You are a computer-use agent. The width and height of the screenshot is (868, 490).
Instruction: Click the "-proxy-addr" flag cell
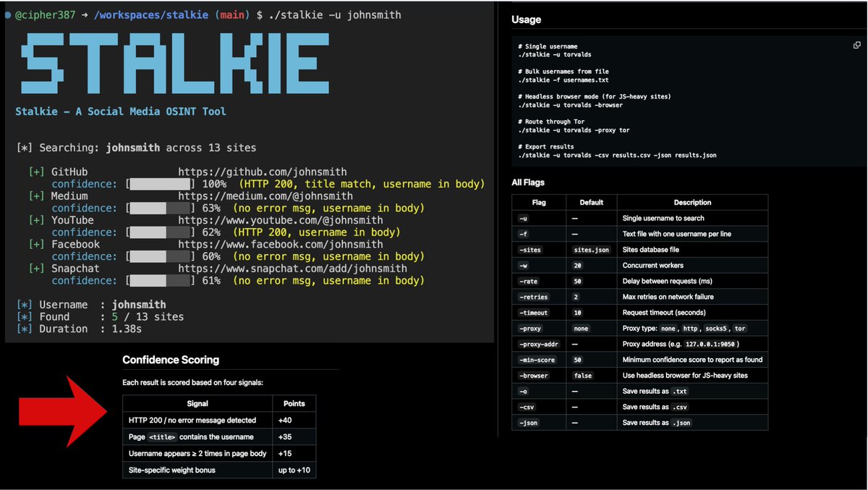(x=538, y=344)
